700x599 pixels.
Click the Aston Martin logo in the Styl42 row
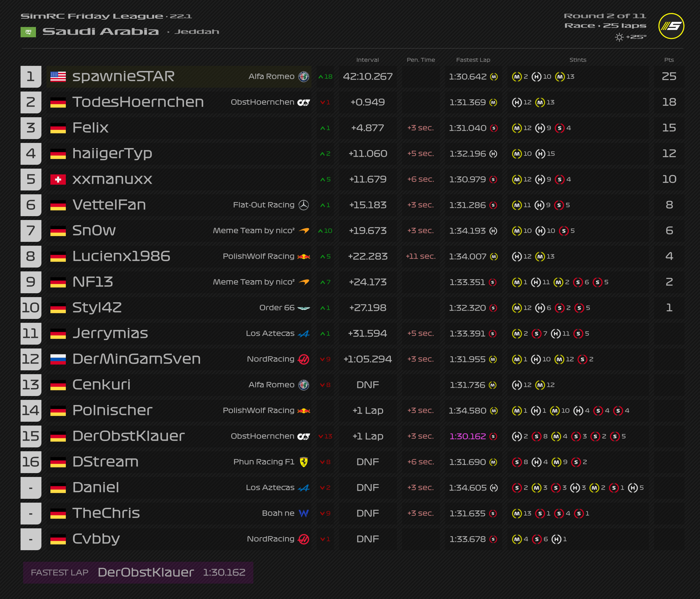pyautogui.click(x=303, y=308)
